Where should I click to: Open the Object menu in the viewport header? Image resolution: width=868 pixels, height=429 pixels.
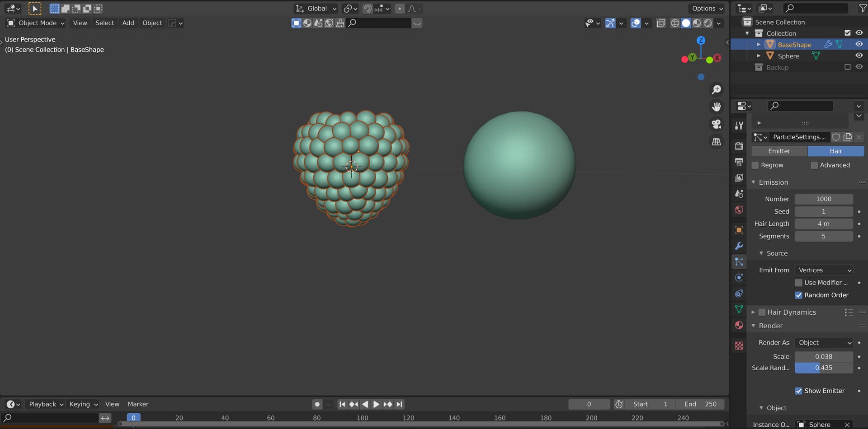tap(152, 23)
